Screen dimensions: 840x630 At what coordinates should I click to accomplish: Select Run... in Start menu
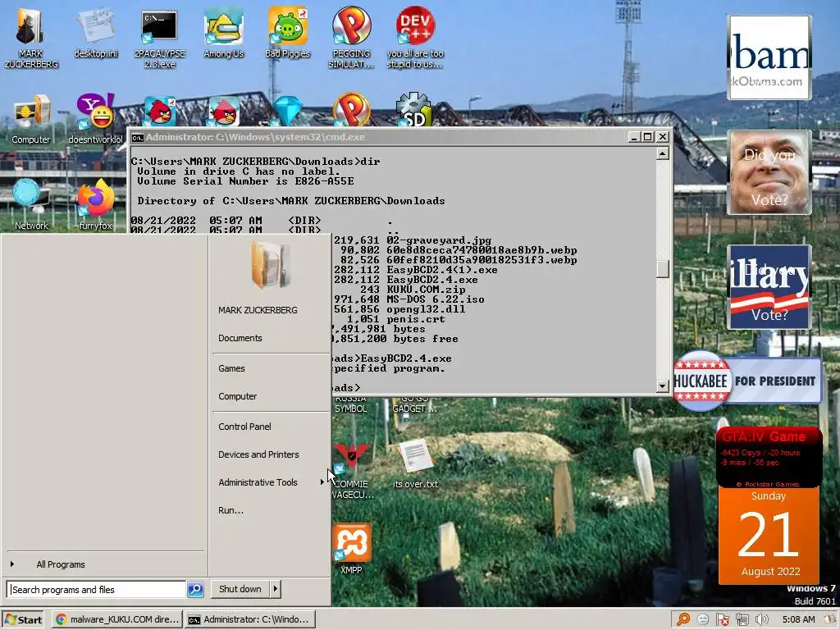click(x=231, y=510)
